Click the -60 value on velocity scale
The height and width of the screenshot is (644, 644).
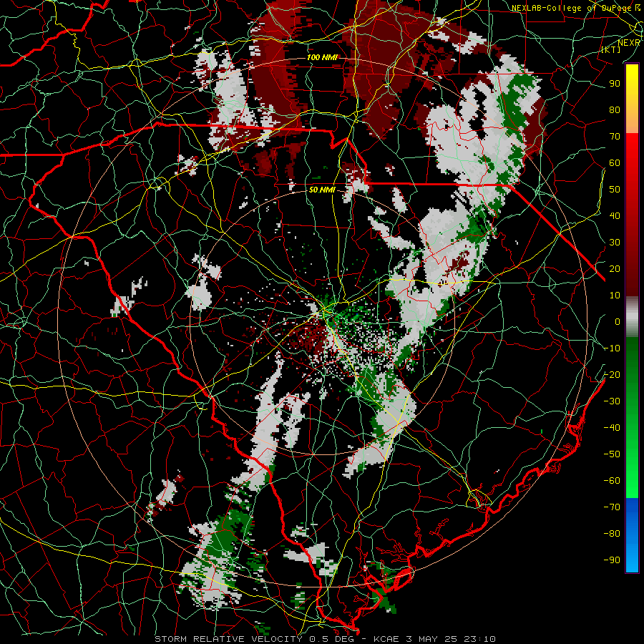coord(612,481)
